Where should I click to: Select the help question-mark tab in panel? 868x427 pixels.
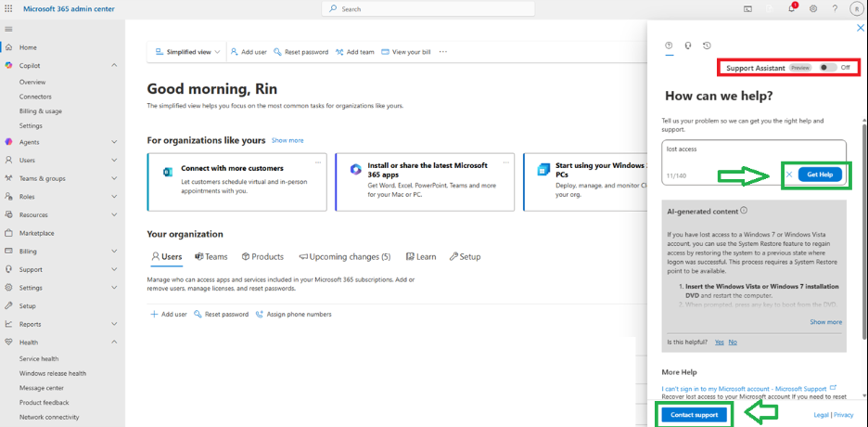point(669,46)
